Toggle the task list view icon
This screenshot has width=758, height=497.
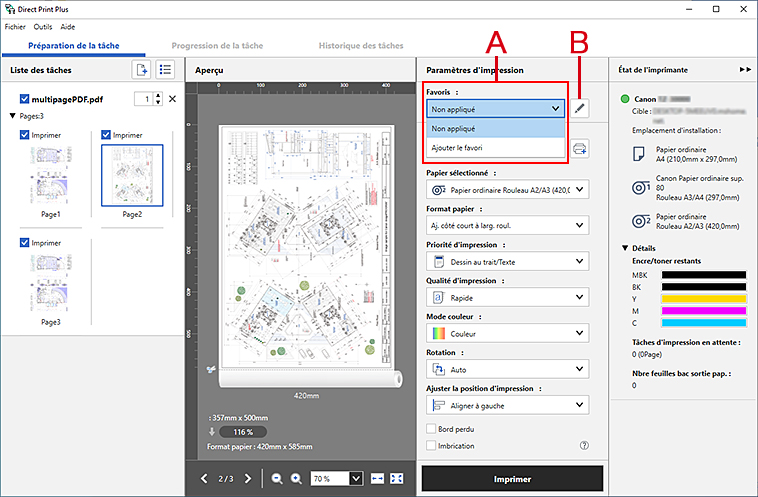pyautogui.click(x=166, y=70)
